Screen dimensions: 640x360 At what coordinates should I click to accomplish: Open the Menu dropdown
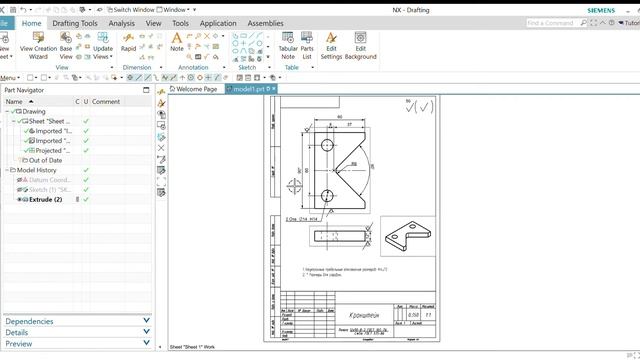click(x=10, y=78)
